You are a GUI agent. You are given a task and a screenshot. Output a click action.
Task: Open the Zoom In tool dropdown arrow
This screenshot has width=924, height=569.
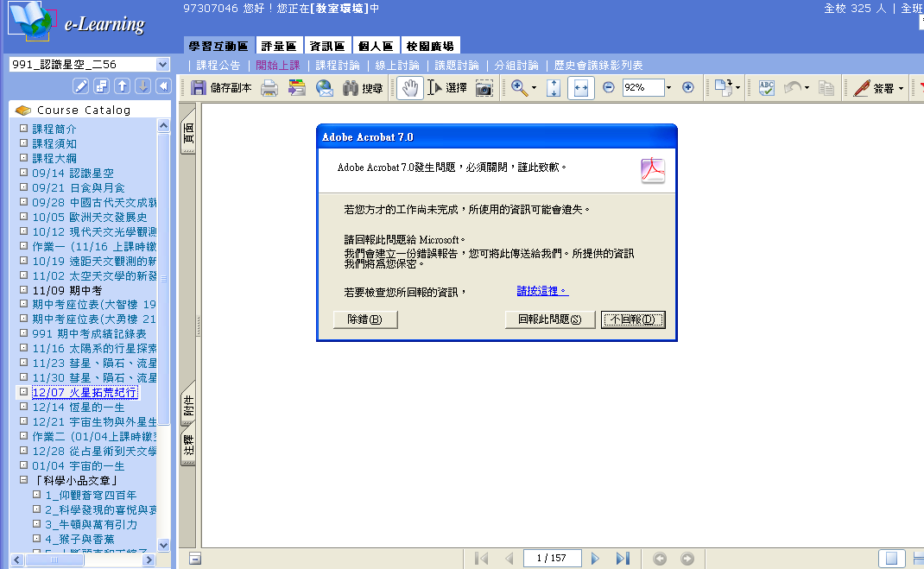(534, 88)
